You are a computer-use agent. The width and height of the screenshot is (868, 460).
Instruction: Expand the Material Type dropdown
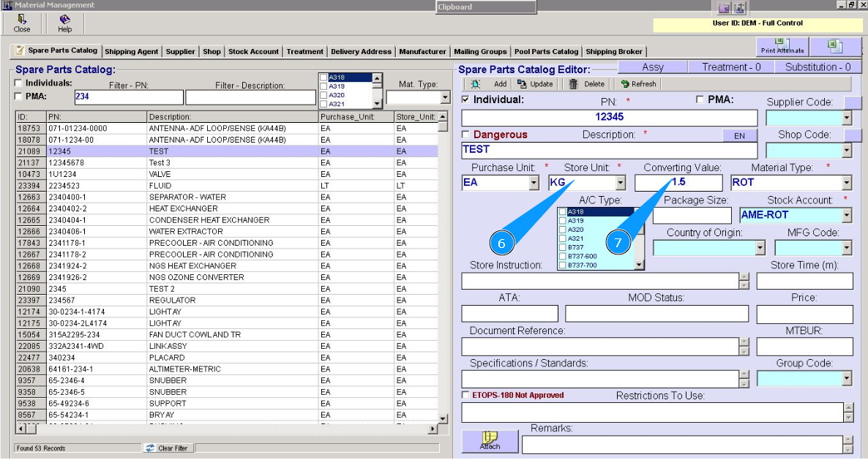847,183
